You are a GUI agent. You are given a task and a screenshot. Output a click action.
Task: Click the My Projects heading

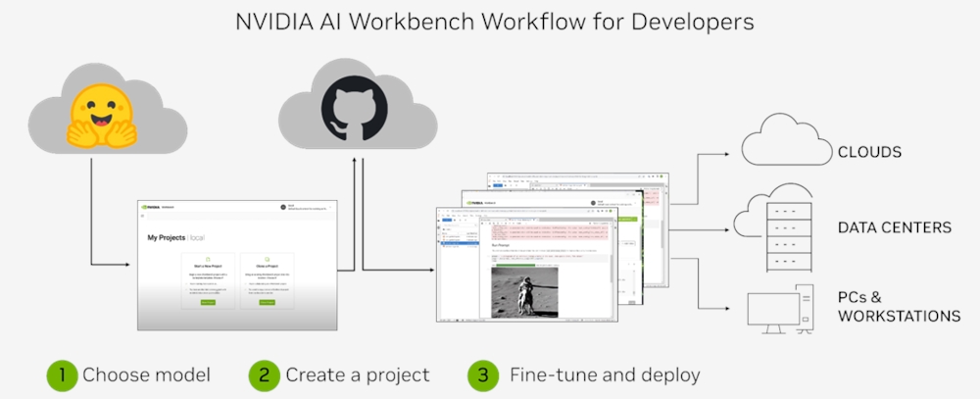167,237
